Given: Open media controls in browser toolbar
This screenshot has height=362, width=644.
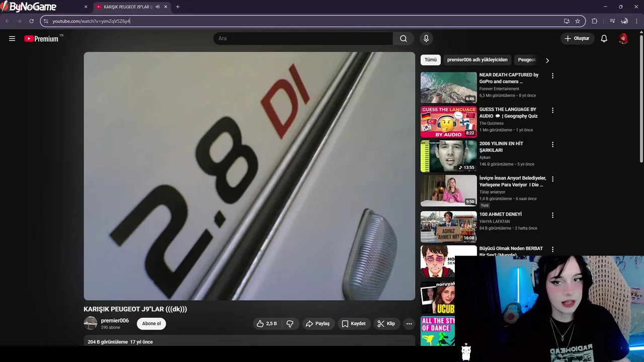Looking at the screenshot, I should click(612, 21).
